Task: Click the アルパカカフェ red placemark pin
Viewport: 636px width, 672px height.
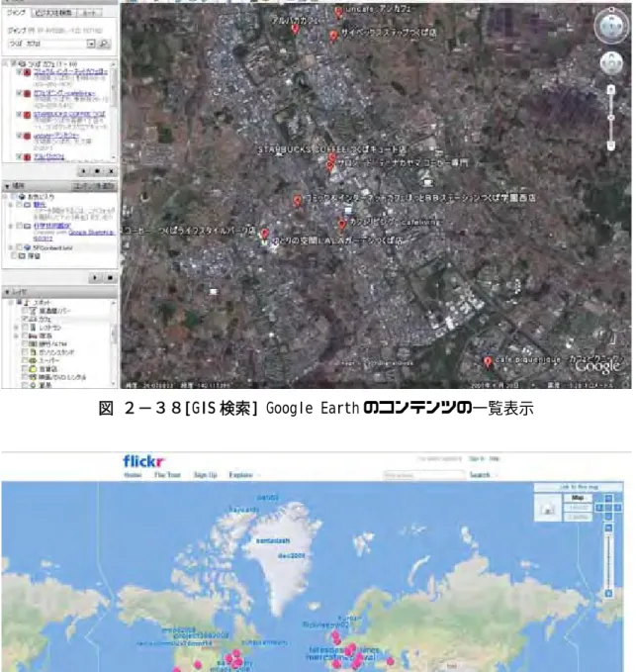Action: tap(295, 29)
